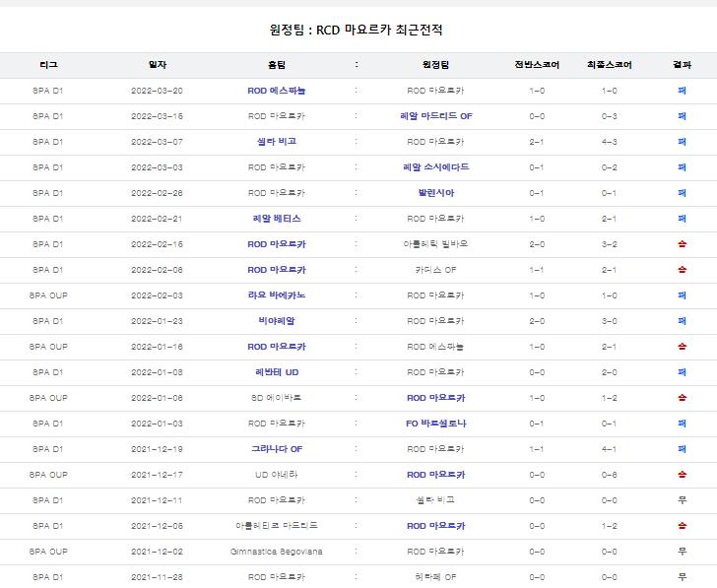Open home team 레반테 UD
717x588 pixels.
277,372
